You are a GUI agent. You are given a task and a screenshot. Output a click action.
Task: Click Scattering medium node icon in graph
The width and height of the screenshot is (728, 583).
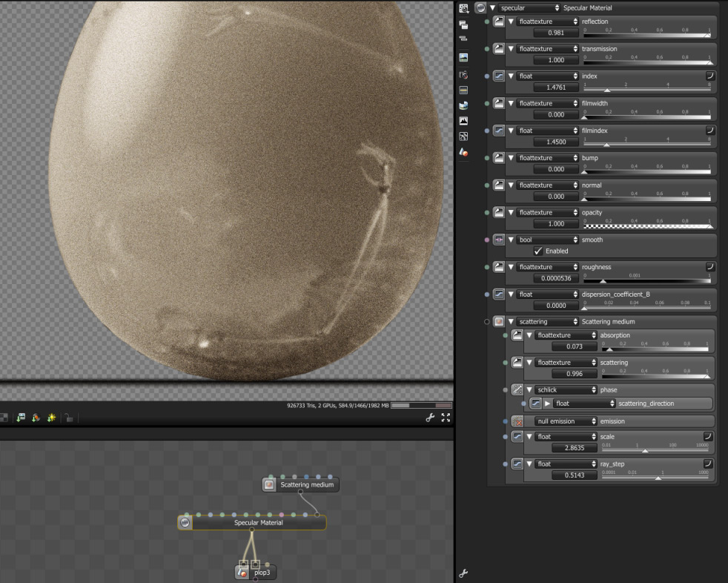click(x=269, y=484)
